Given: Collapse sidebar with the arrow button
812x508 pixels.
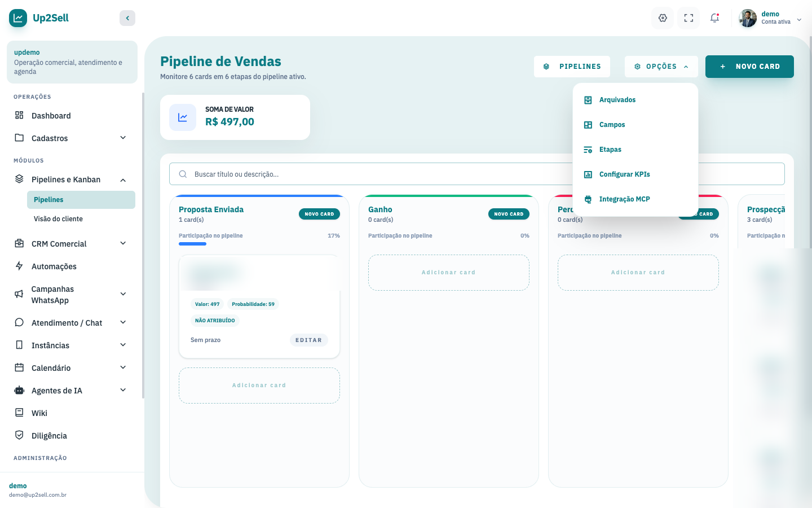Looking at the screenshot, I should click(127, 18).
